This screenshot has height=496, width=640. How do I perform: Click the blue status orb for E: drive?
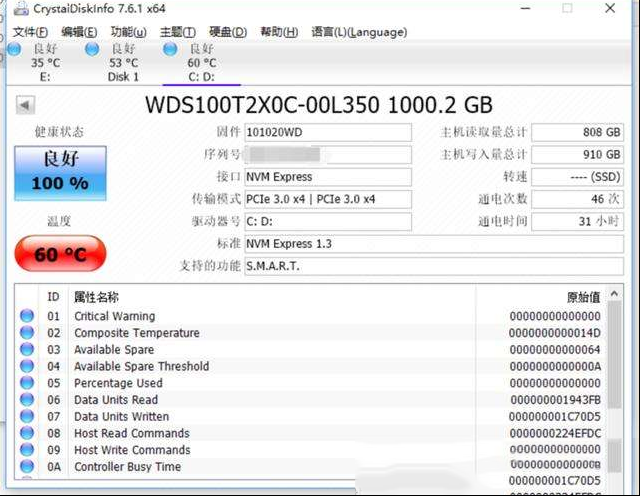(14, 49)
